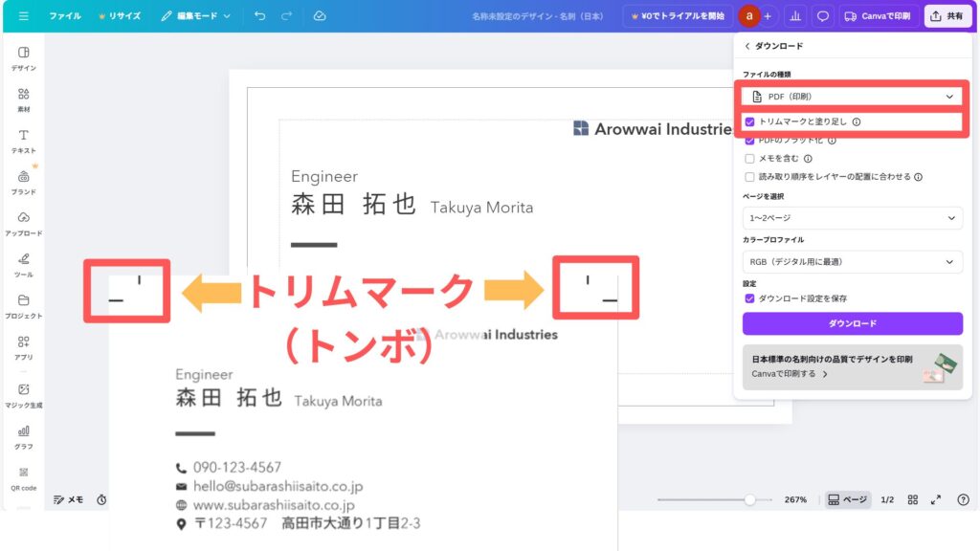Image resolution: width=980 pixels, height=551 pixels.
Task: Open the analytics bar chart icon
Action: click(795, 16)
